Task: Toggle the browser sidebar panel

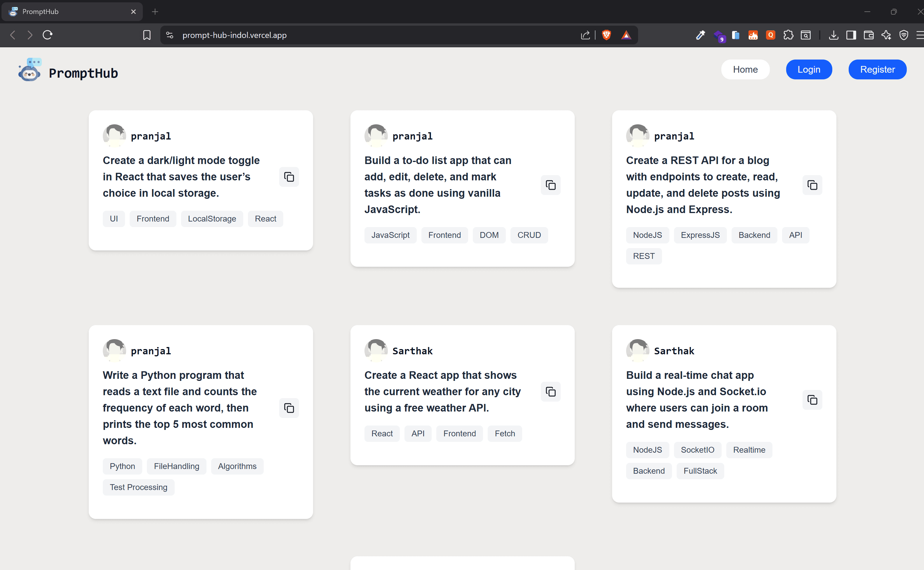Action: 851,35
